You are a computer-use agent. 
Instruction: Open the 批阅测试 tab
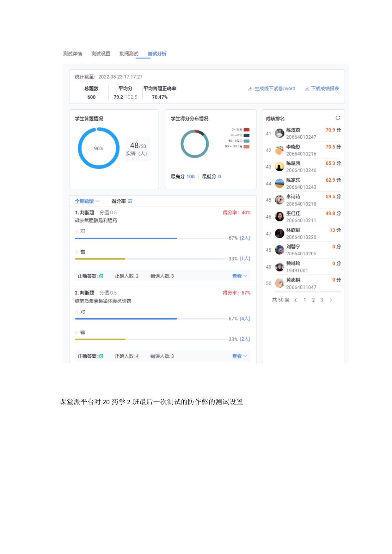click(x=129, y=54)
